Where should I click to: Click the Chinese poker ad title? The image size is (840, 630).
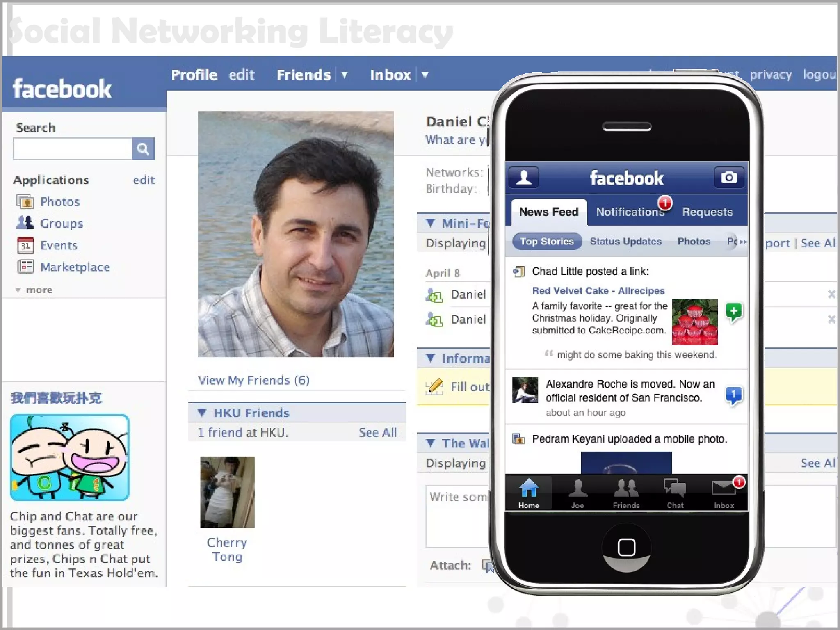(56, 398)
